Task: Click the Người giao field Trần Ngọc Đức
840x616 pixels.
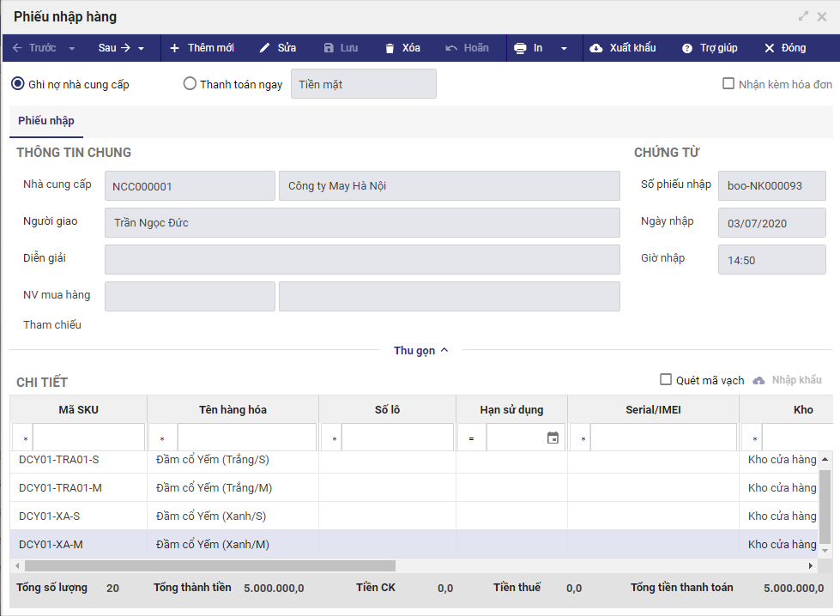Action: coord(362,223)
